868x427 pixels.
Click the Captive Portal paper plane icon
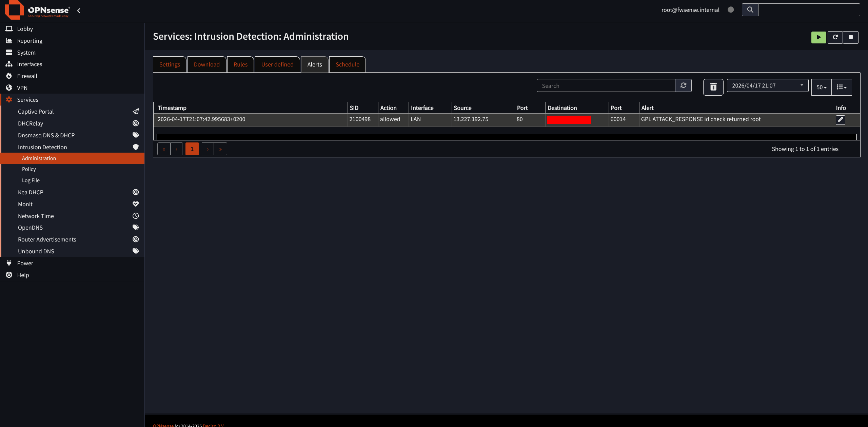coord(136,112)
